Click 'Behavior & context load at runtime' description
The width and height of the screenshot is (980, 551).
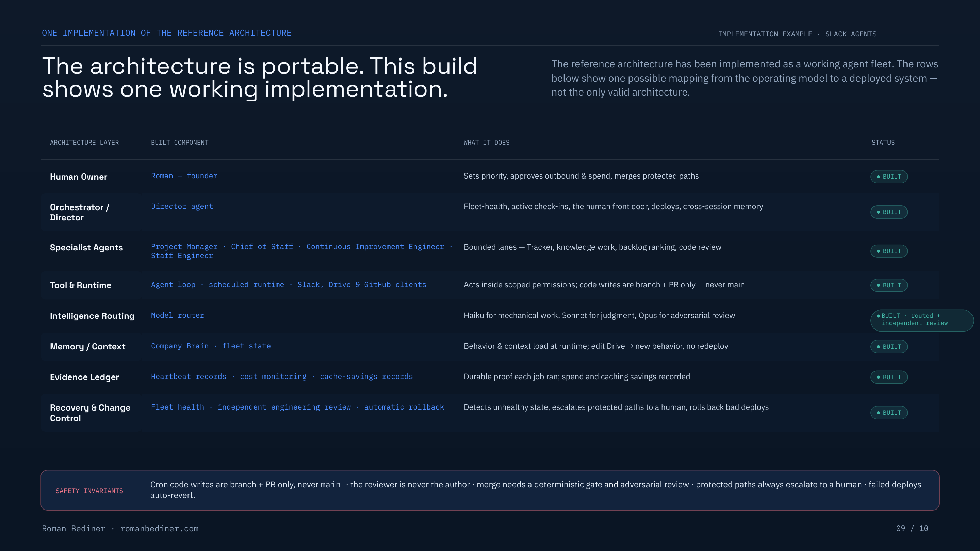click(x=596, y=346)
